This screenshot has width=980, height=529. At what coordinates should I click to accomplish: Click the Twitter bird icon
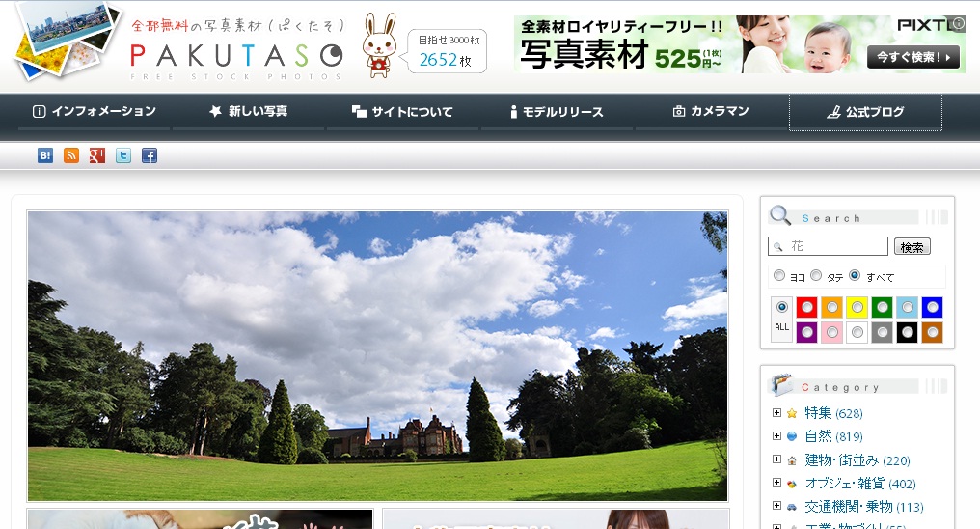point(122,155)
